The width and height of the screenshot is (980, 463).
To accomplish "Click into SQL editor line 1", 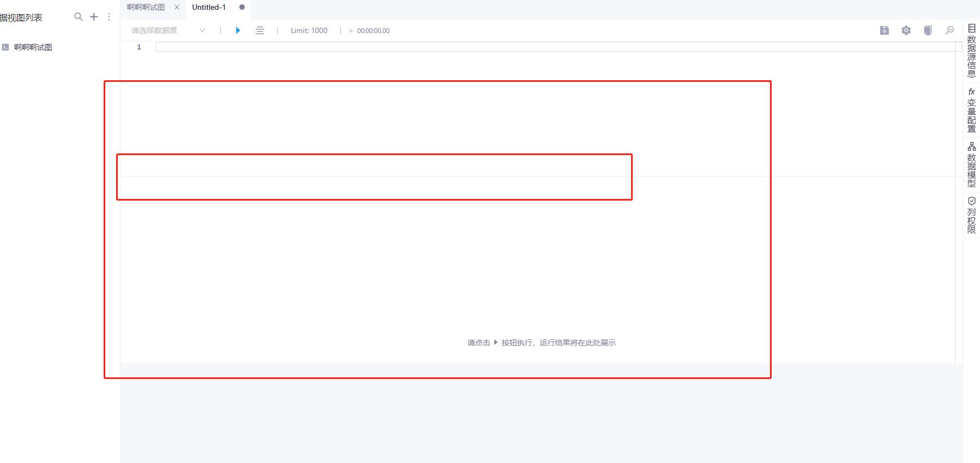I will coord(558,47).
